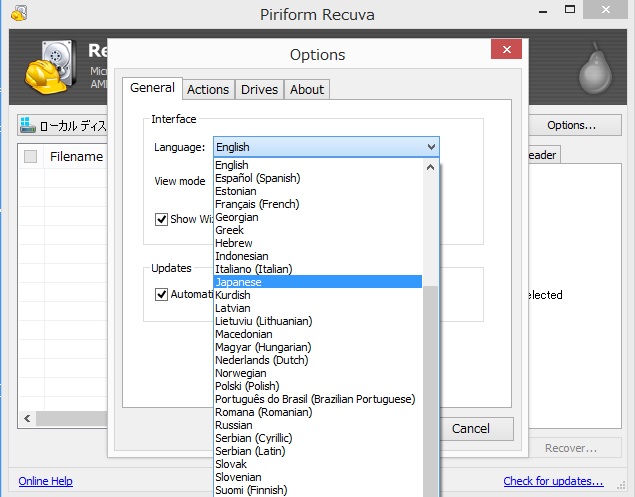635x497 pixels.
Task: Switch to the General tab
Action: 152,88
